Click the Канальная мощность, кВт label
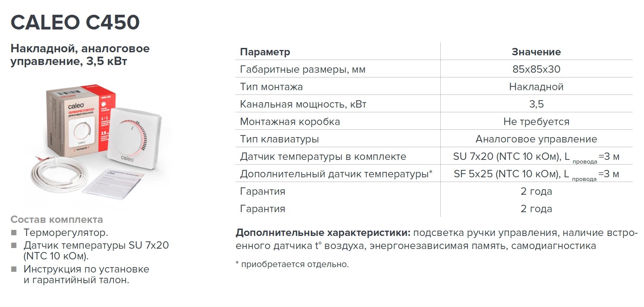This screenshot has width=644, height=307. pyautogui.click(x=303, y=104)
